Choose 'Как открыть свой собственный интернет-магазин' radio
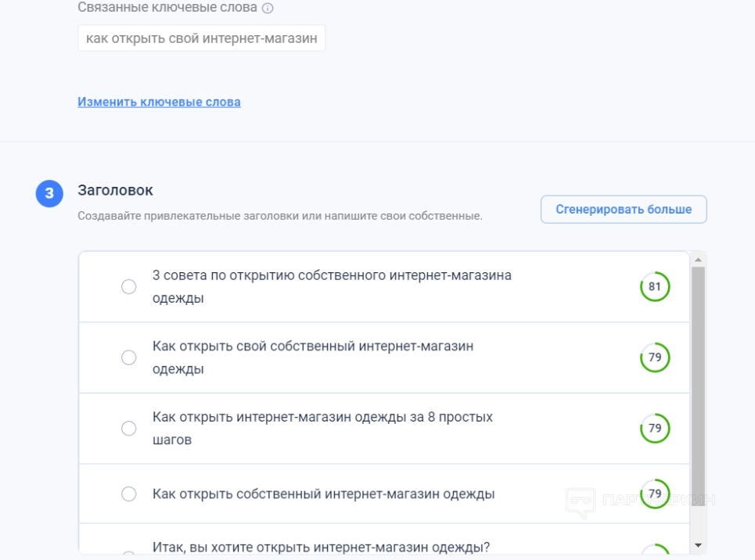 point(129,357)
